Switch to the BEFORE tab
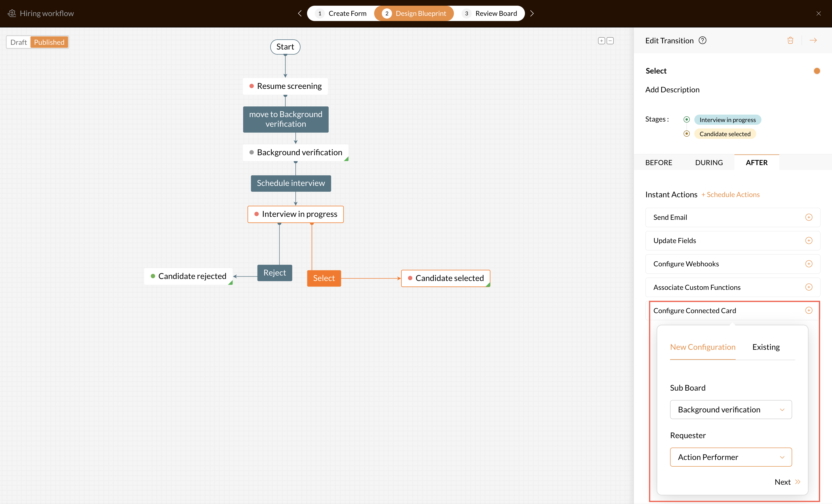This screenshot has height=504, width=832. click(x=658, y=163)
